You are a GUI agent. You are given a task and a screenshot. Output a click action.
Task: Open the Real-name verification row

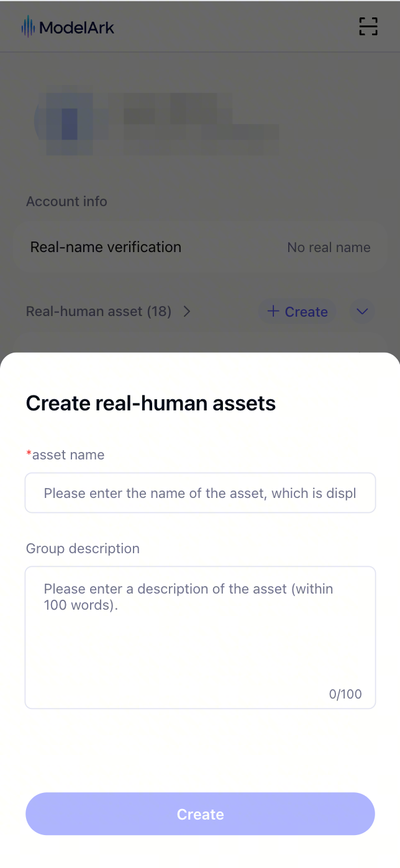[x=106, y=247]
